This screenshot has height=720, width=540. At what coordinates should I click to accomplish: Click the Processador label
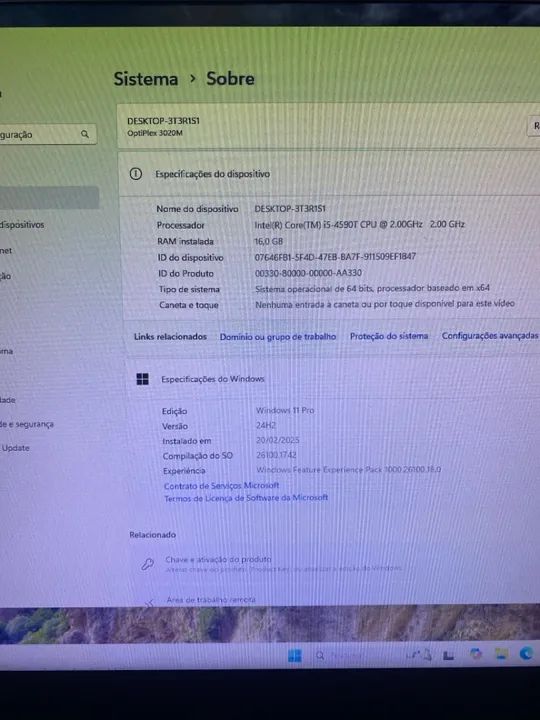180,225
